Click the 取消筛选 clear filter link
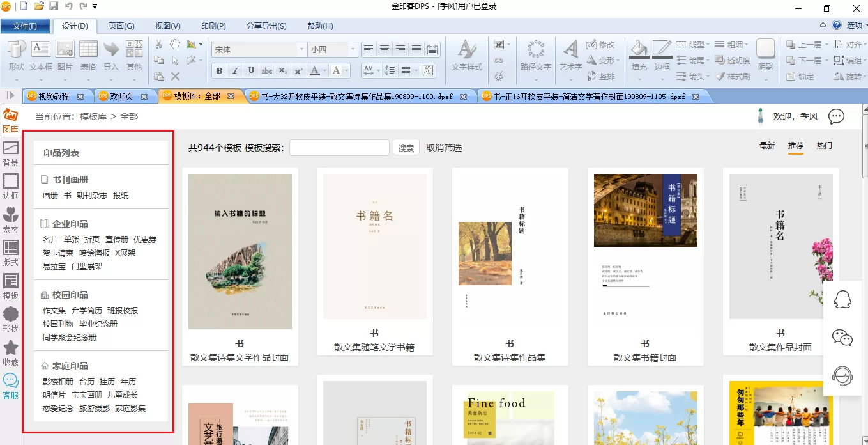The width and height of the screenshot is (868, 445). [x=444, y=148]
